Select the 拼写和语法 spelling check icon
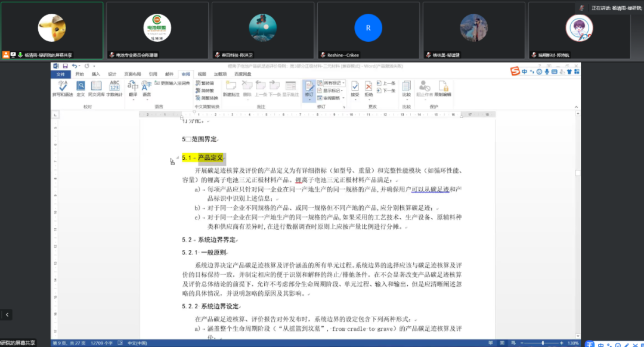The height and width of the screenshot is (347, 644). [x=63, y=87]
